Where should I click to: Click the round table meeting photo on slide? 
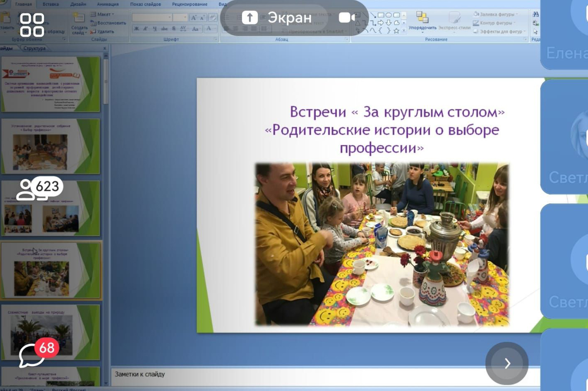tap(382, 244)
